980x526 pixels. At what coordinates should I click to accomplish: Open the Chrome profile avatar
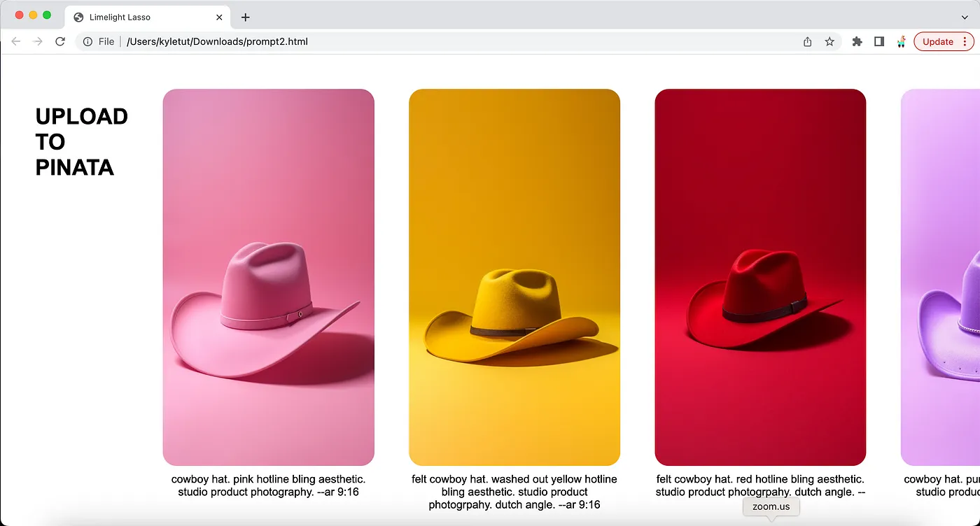pos(901,42)
